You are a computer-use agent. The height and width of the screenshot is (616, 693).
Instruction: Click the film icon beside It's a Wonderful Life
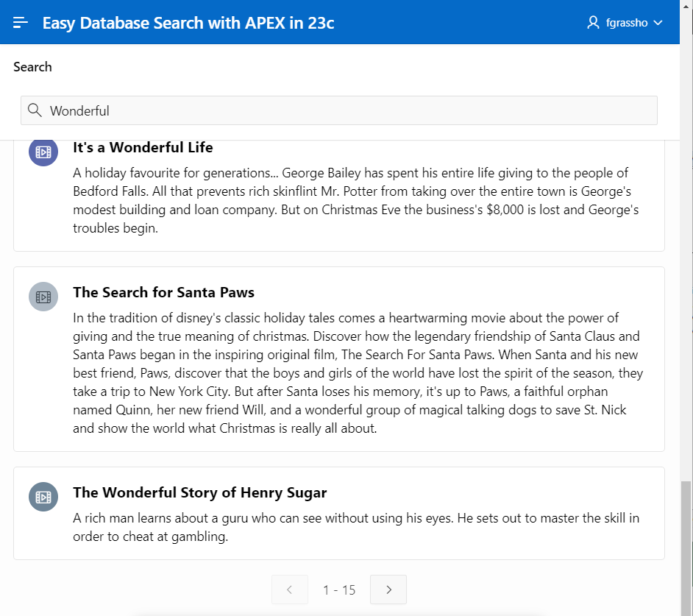43,152
